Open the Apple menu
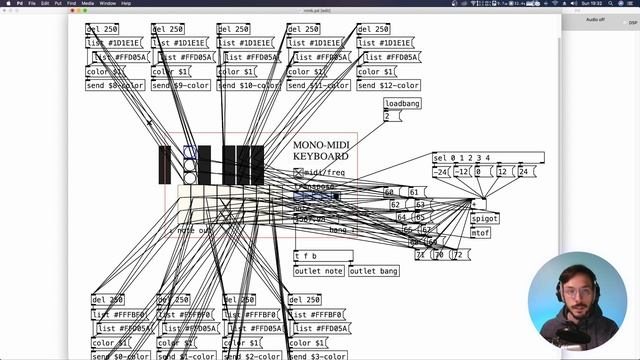640x360 pixels. click(x=8, y=3)
